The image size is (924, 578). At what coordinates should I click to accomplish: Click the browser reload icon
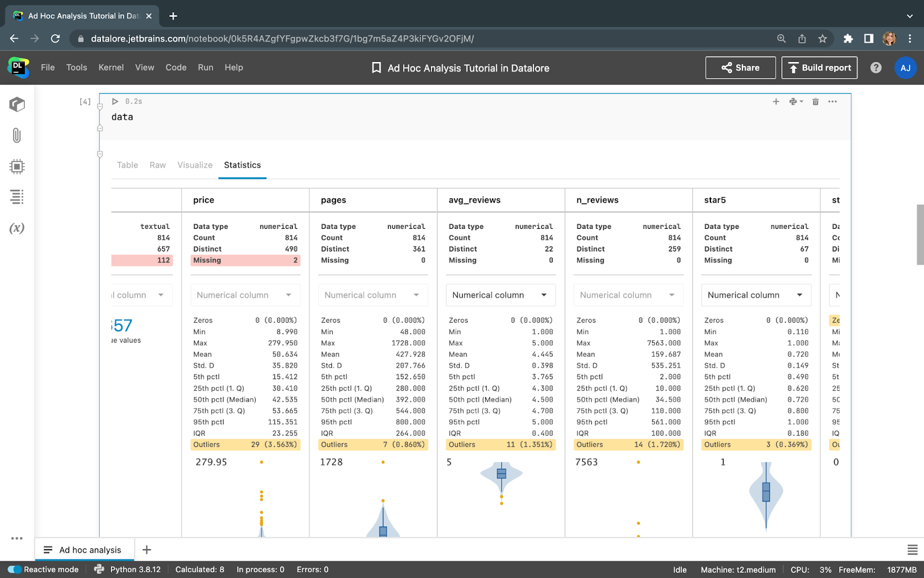click(x=55, y=39)
